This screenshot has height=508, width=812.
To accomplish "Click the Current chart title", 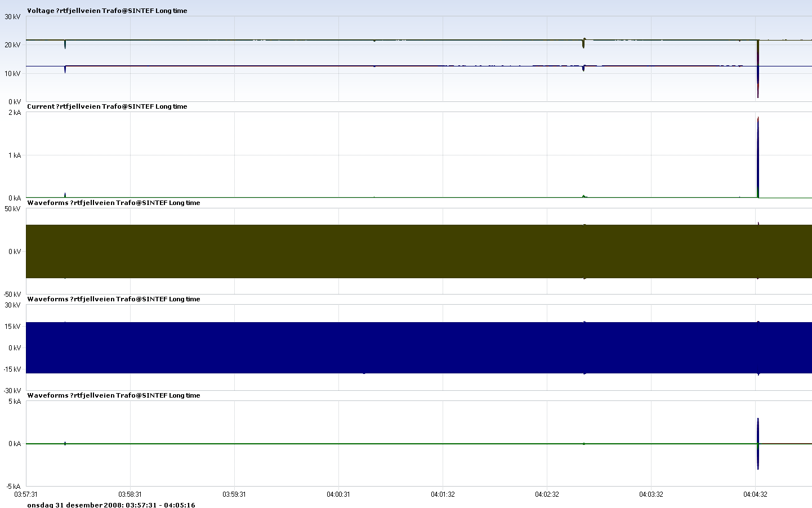I will [x=107, y=106].
